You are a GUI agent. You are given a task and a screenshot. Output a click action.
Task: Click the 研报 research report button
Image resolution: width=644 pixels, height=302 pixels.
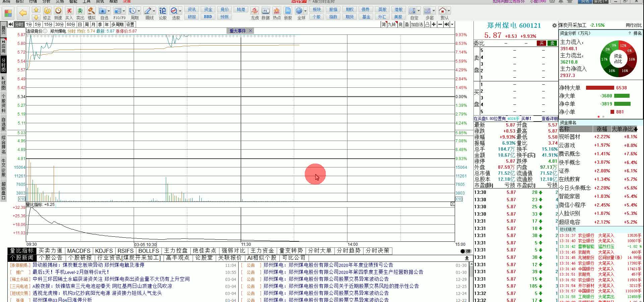pos(192,17)
